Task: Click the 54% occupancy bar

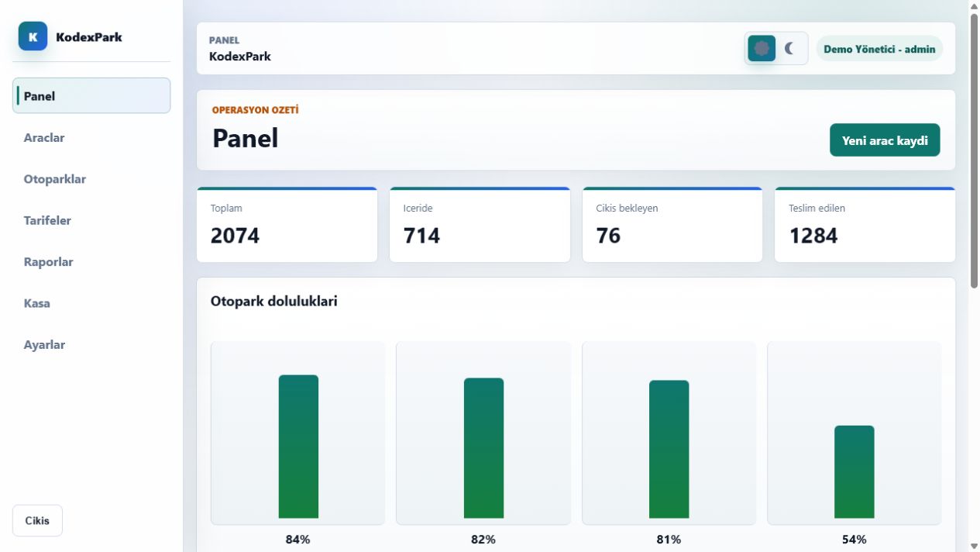Action: pos(854,472)
